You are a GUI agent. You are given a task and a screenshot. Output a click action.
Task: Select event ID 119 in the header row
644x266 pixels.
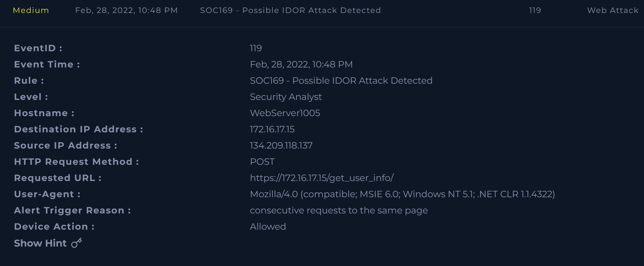tap(535, 10)
